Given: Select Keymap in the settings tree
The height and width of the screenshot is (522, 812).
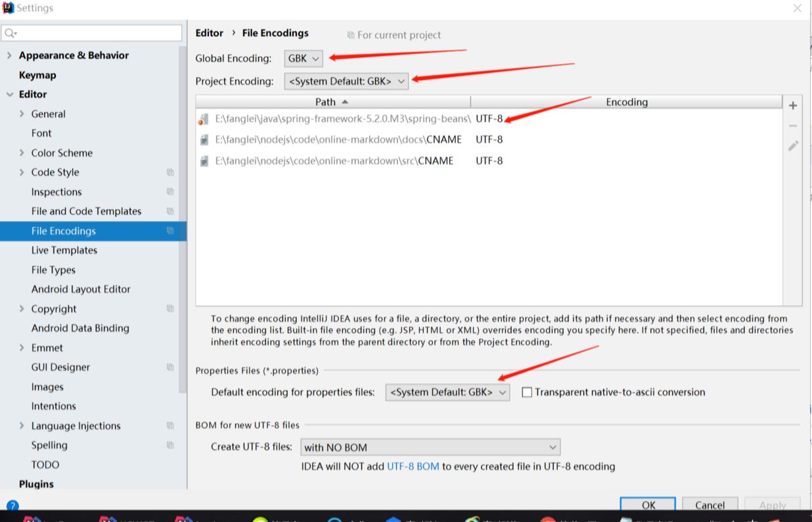Looking at the screenshot, I should [x=37, y=75].
